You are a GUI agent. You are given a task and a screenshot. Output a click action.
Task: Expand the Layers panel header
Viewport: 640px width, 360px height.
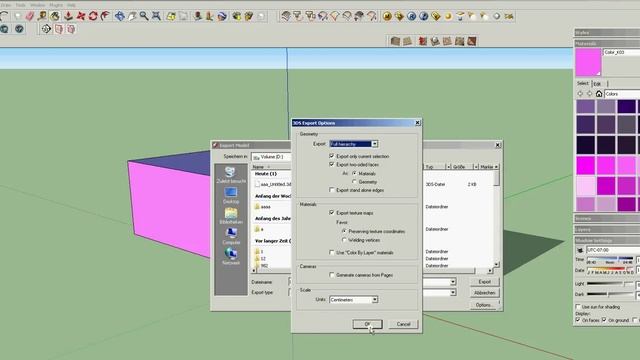coord(607,229)
